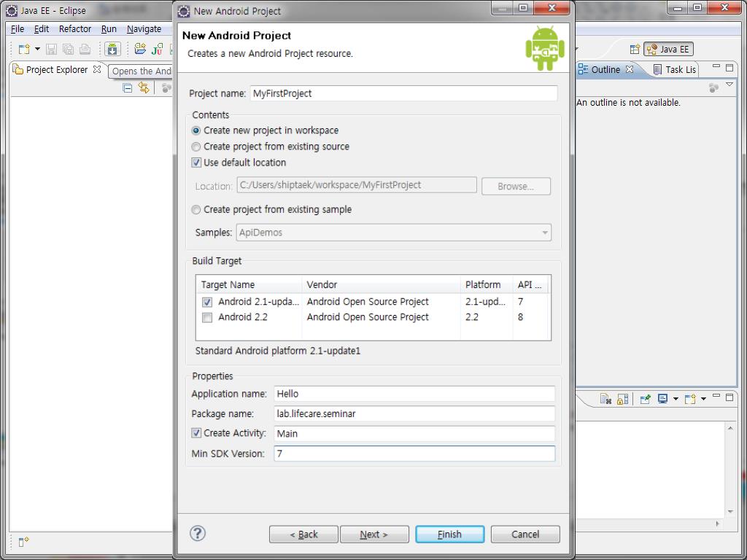Click the console scrollbar down arrow
This screenshot has height=560, width=747.
pos(730,512)
